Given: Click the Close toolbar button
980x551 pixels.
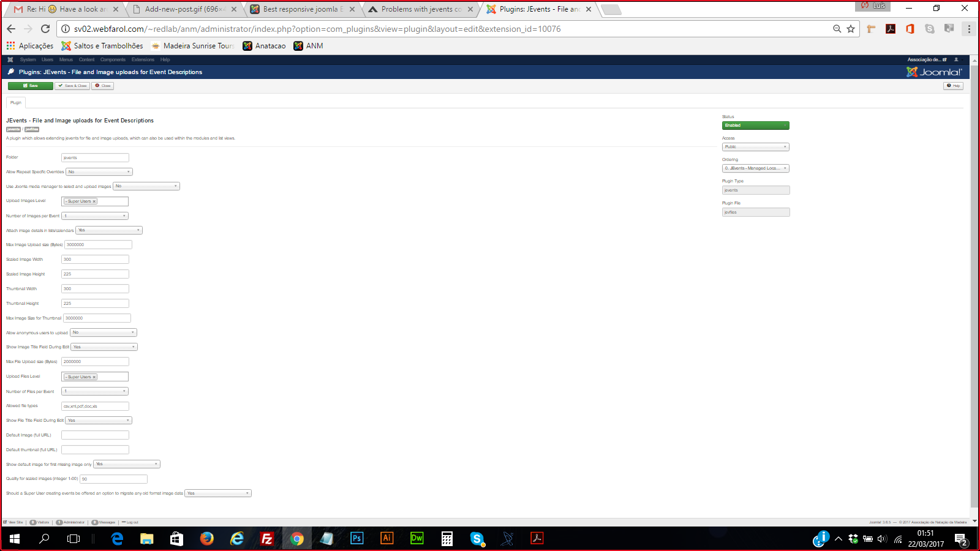Looking at the screenshot, I should coord(103,86).
